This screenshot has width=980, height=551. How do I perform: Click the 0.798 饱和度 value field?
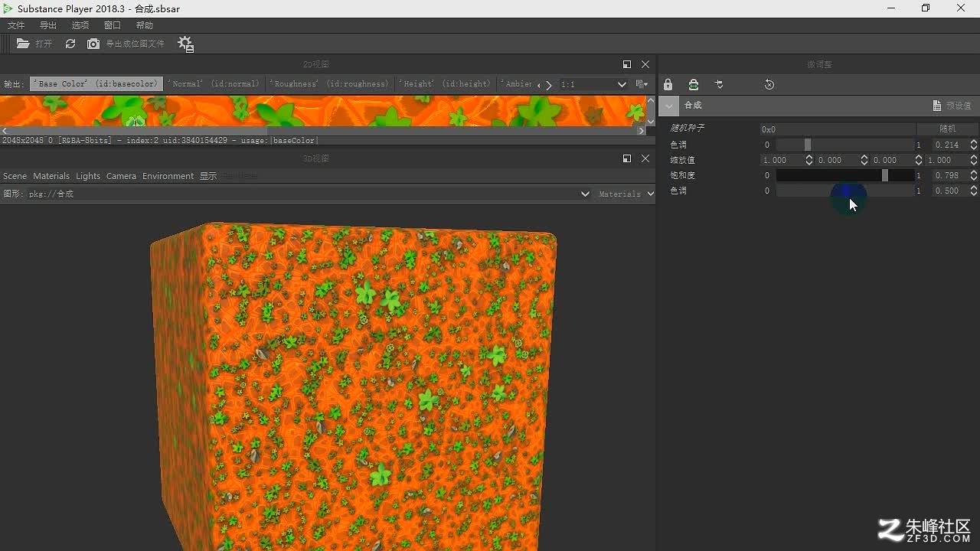950,175
